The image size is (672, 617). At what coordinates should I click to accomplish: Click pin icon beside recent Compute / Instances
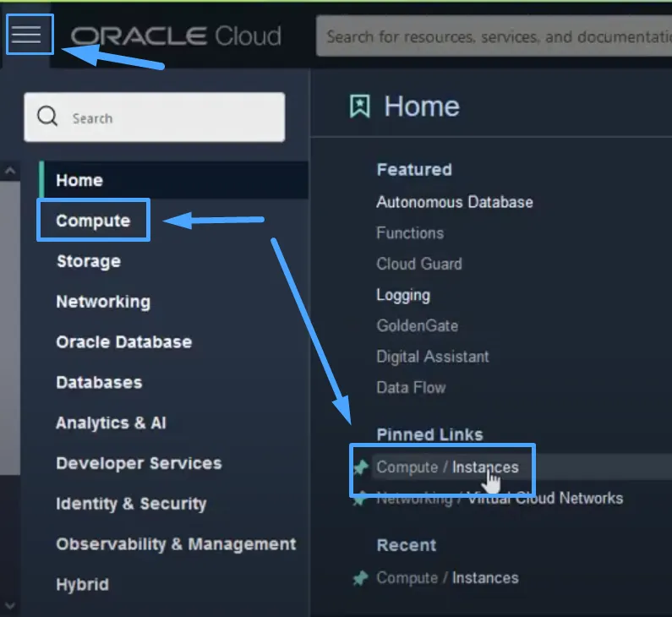click(x=361, y=578)
